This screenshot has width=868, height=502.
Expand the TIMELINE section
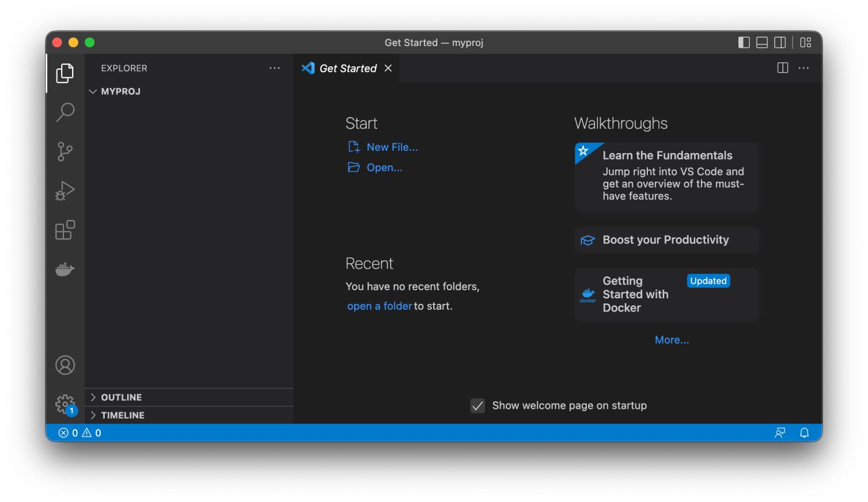pyautogui.click(x=122, y=415)
